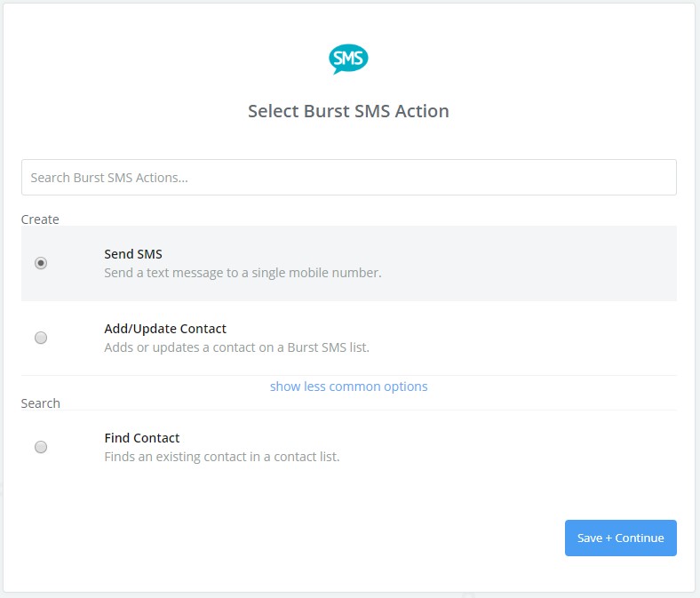Viewport: 700px width, 598px height.
Task: Click the Send SMS description text
Action: pos(243,273)
